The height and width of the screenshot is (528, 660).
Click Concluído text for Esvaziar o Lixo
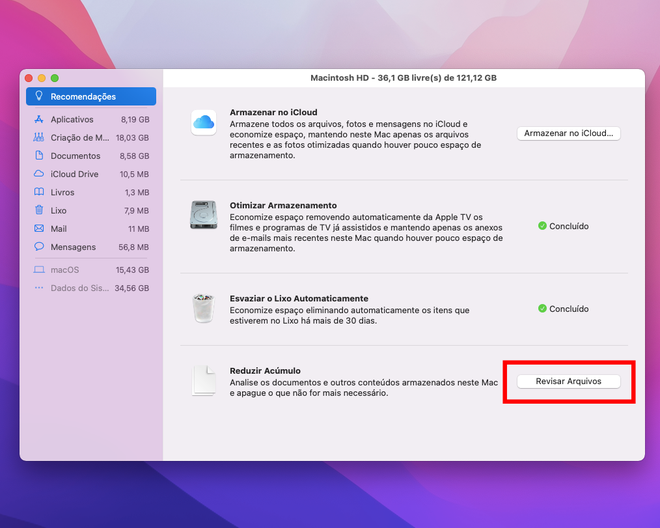coord(569,309)
